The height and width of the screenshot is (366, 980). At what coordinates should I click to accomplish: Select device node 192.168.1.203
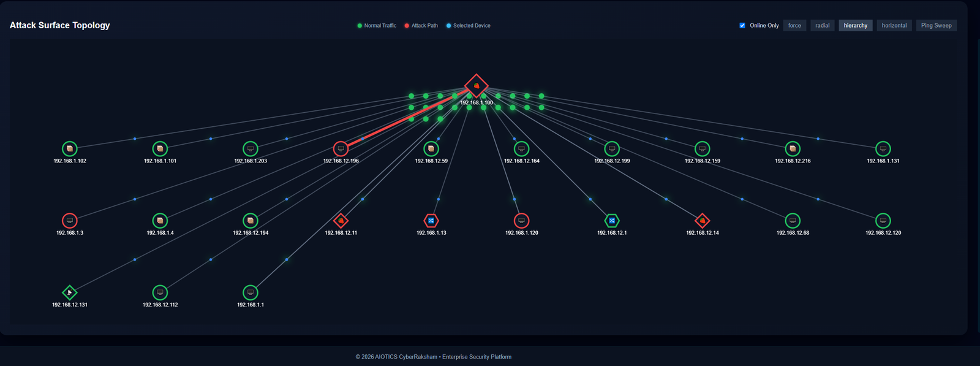point(251,148)
